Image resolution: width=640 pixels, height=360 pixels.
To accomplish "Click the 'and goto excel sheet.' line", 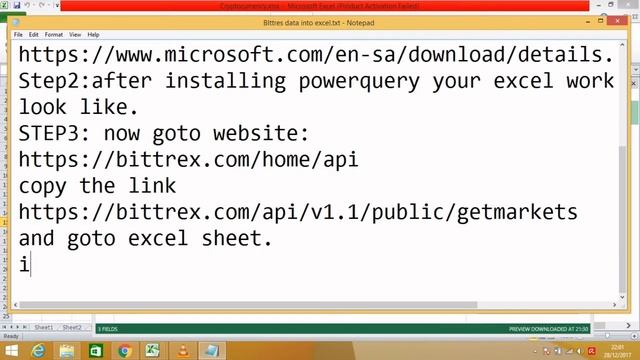I will tap(145, 238).
